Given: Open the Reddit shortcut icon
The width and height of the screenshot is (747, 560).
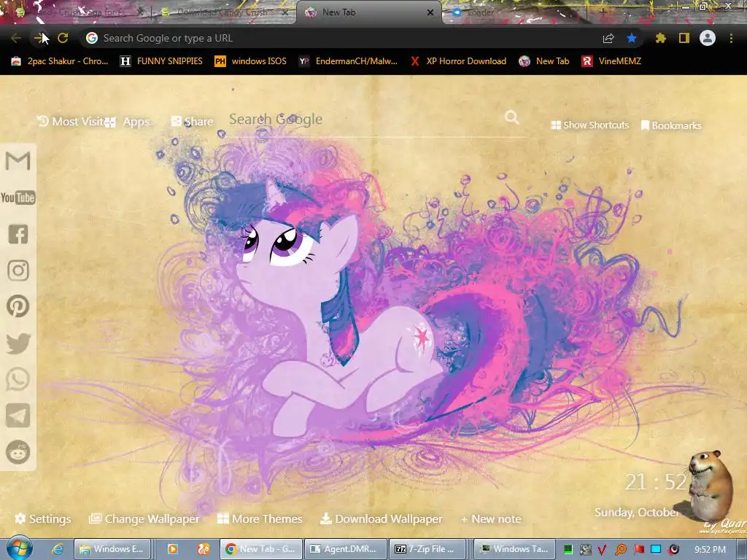Looking at the screenshot, I should (x=18, y=452).
